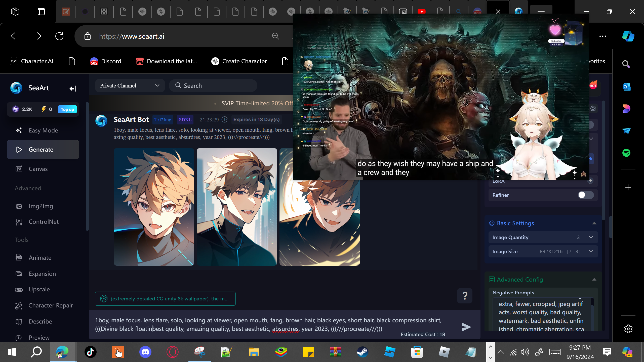
Task: Open the Windows Start menu
Action: pyautogui.click(x=12, y=352)
